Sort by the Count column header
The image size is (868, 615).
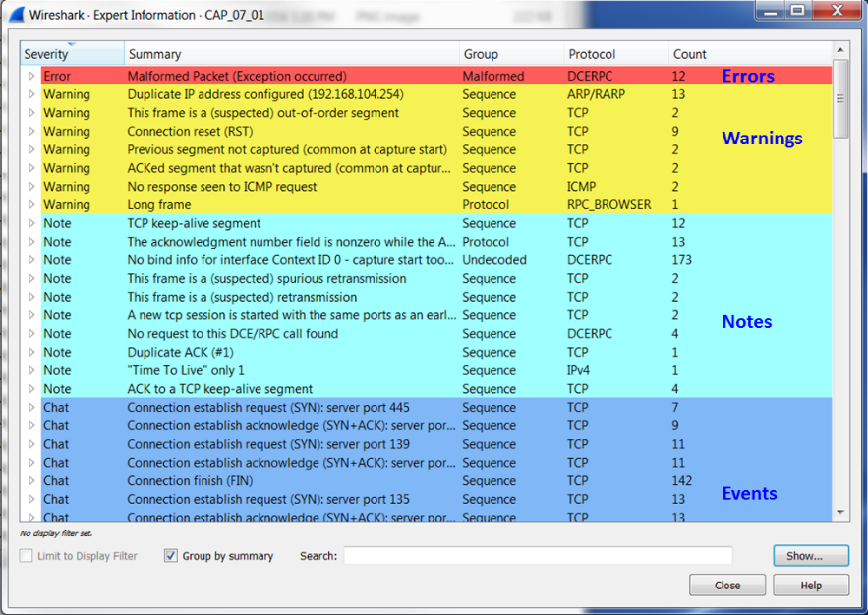click(750, 54)
